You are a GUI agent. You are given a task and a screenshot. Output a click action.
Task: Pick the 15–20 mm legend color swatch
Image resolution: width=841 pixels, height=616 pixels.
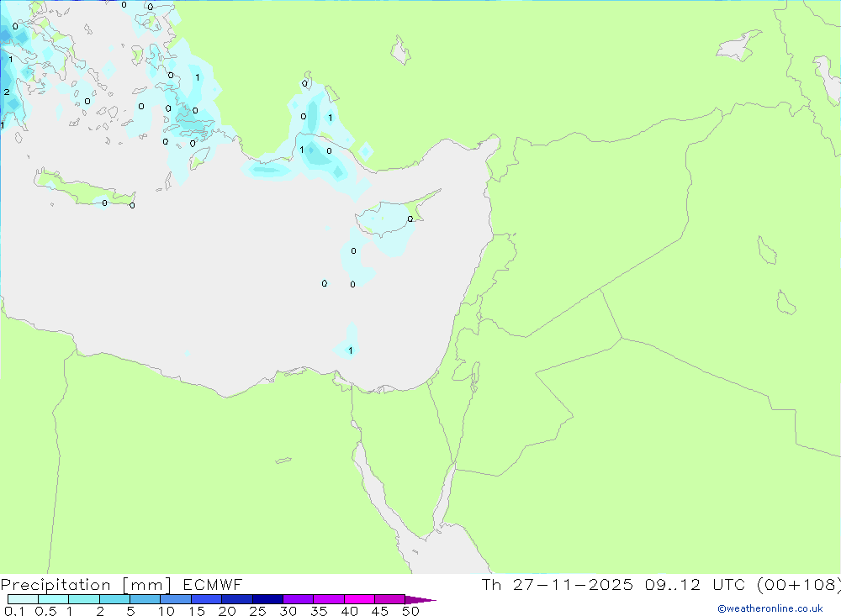coord(206,599)
